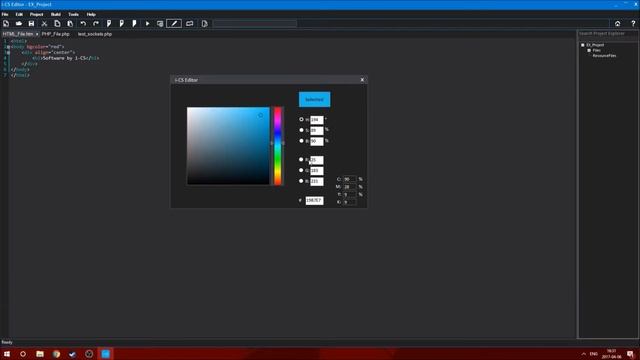Open File Explorer from the taskbar

coord(40,354)
